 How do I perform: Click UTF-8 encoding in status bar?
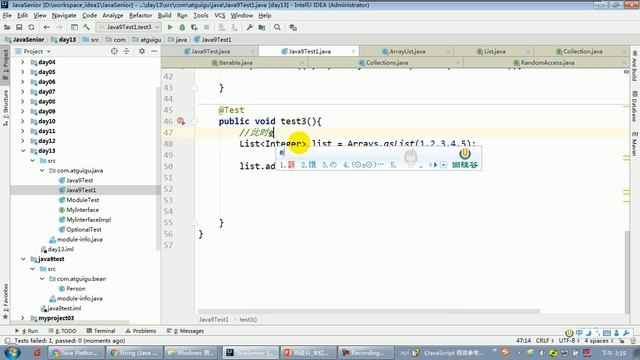569,340
